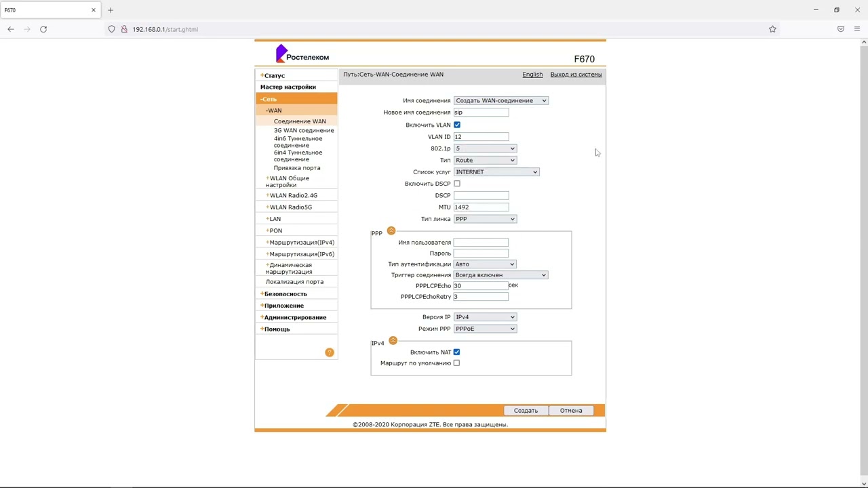
Task: Expand the PON section
Action: coord(274,231)
